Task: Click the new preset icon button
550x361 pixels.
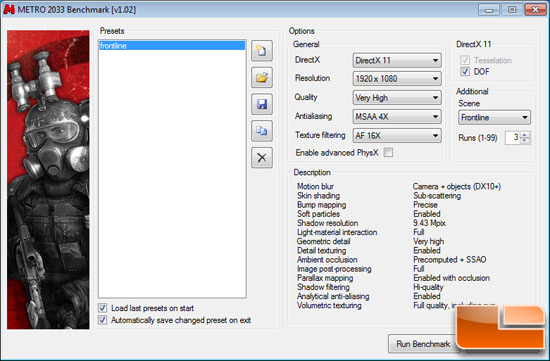Action: pyautogui.click(x=262, y=51)
